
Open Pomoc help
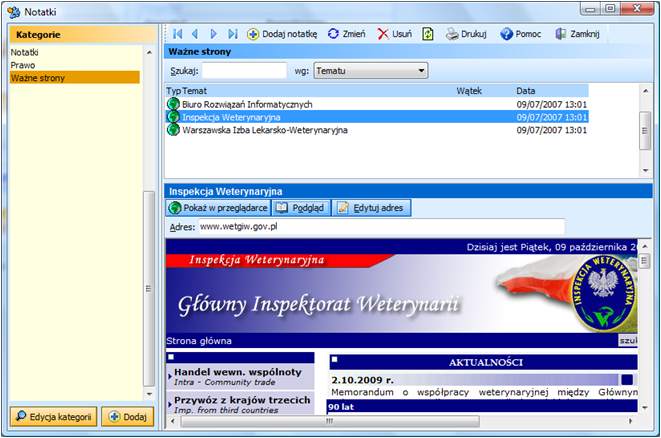pyautogui.click(x=520, y=34)
